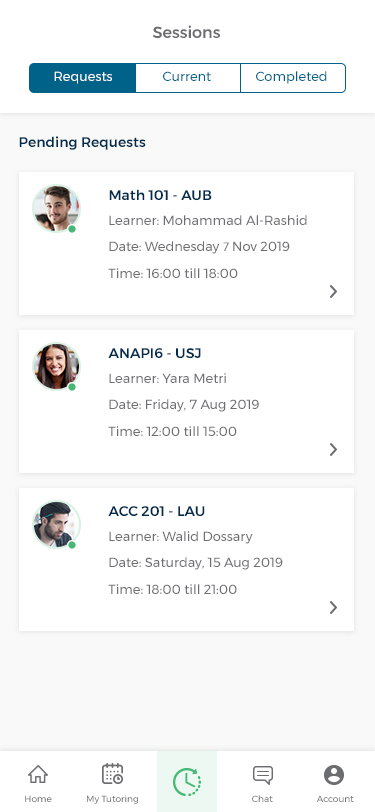Switch to the Requests tab
The height and width of the screenshot is (812, 375).
click(x=83, y=78)
